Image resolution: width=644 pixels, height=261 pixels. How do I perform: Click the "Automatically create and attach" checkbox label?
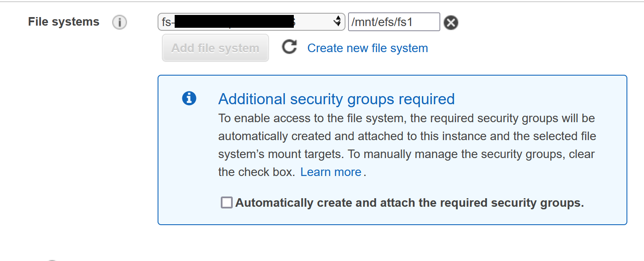[409, 203]
